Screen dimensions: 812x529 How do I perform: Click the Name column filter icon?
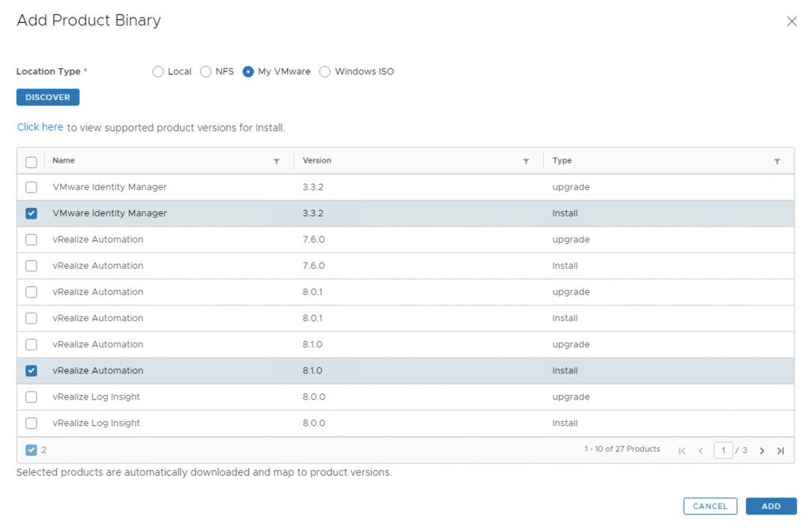coord(277,161)
